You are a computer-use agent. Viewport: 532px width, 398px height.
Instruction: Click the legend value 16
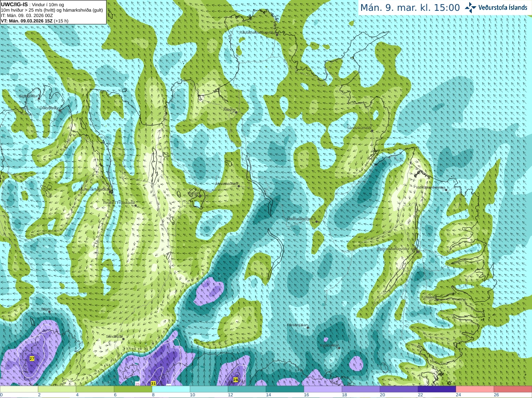[306, 395]
